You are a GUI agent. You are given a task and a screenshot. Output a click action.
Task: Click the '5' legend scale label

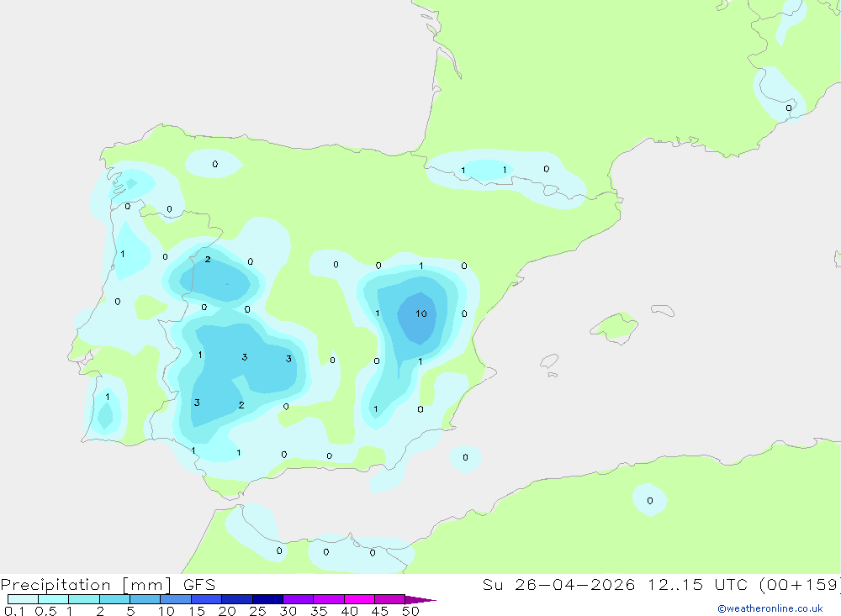[x=130, y=611]
